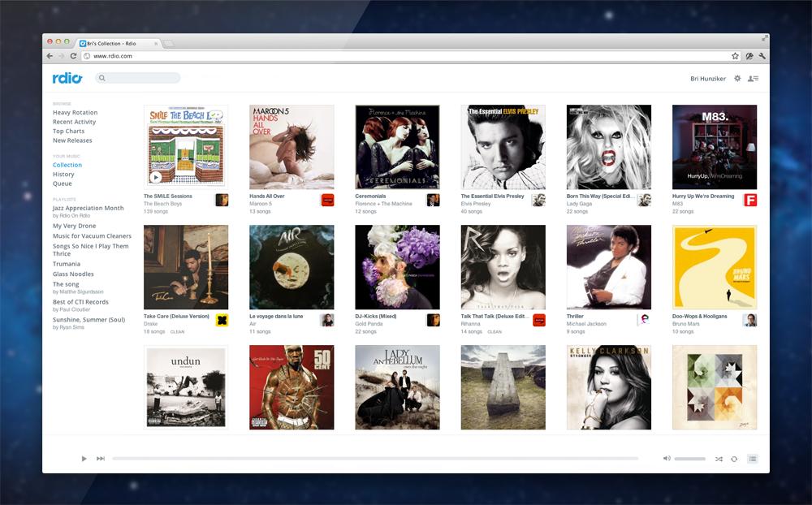Click yellow icon next to Take Care

pos(222,320)
